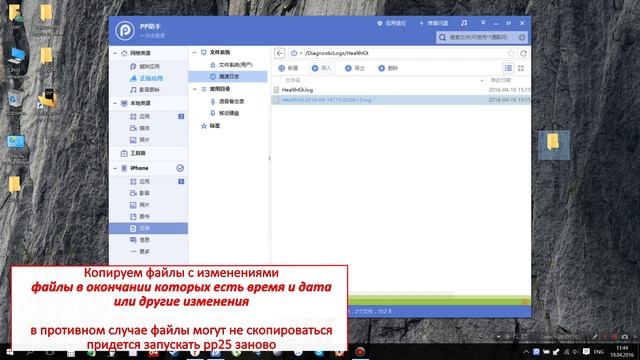Click the checkmark circle beside iPhone
Image resolution: width=640 pixels, height=360 pixels.
pos(180,168)
